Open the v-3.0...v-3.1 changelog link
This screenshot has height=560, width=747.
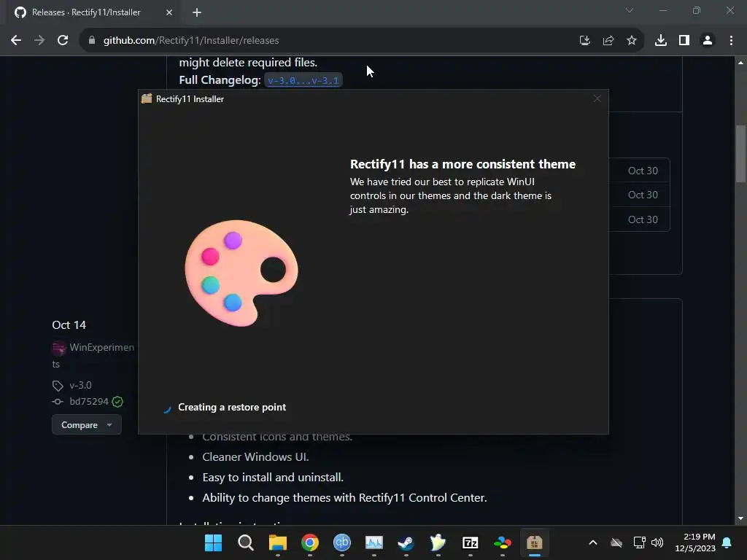pos(303,80)
